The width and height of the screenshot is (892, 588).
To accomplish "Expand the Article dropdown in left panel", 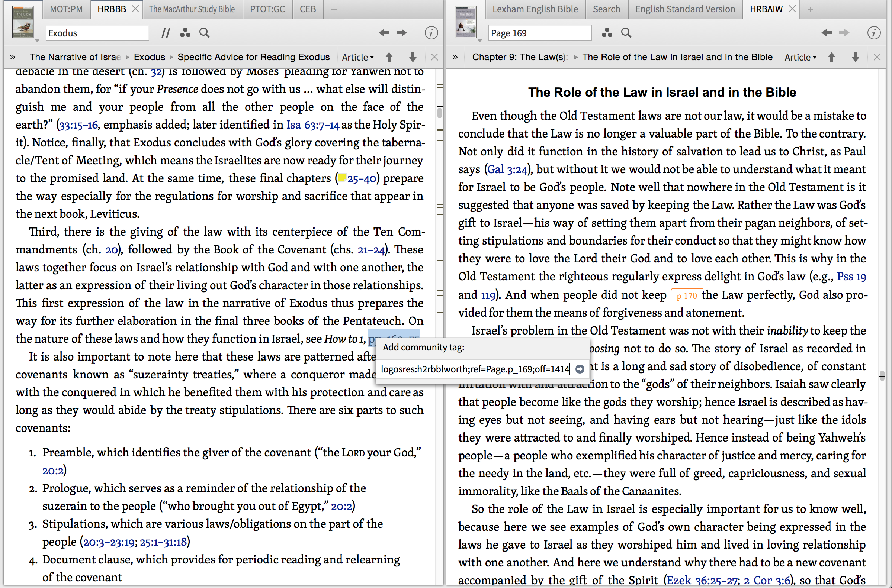I will (358, 57).
